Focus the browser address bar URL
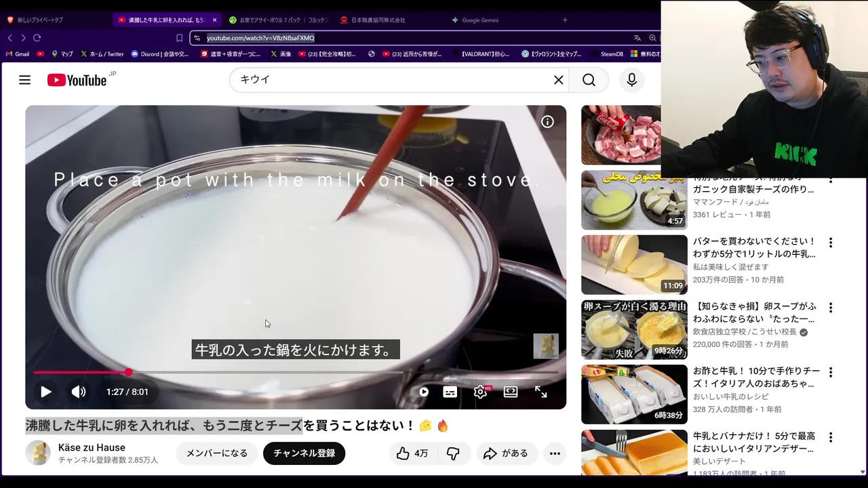The width and height of the screenshot is (868, 488). (260, 38)
